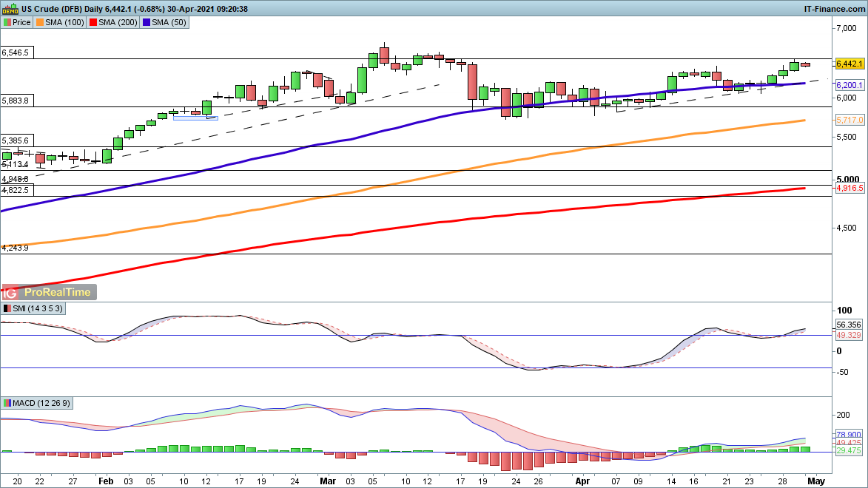
Task: Click the MACD indicator icon
Action: 7,404
